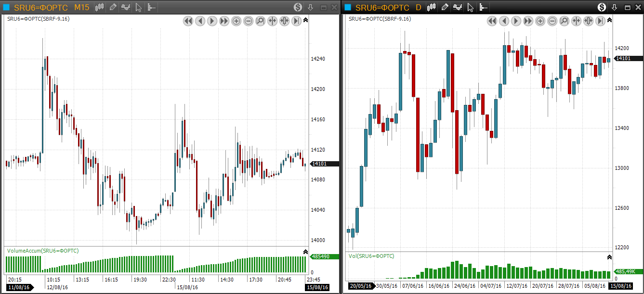Toggle blue link square in M15 title bar

click(x=6, y=7)
